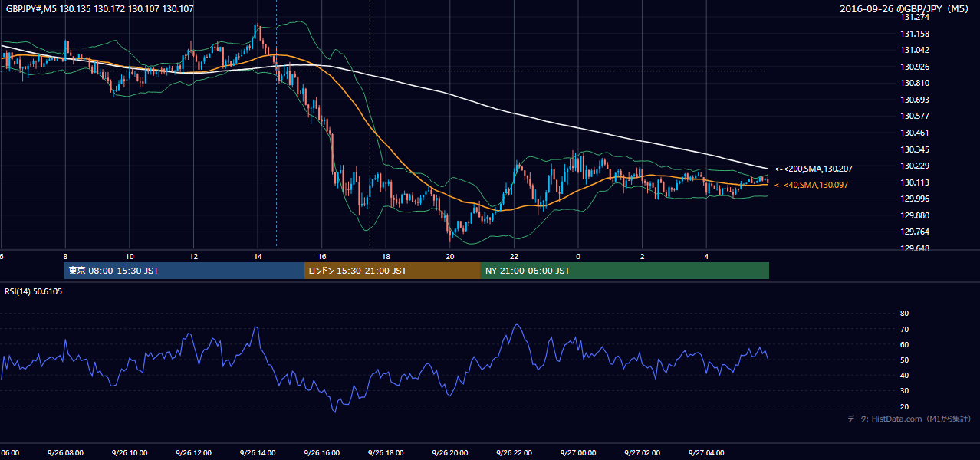This screenshot has height=460, width=980.
Task: Click the 9/26 08:00 time axis label
Action: click(x=64, y=453)
